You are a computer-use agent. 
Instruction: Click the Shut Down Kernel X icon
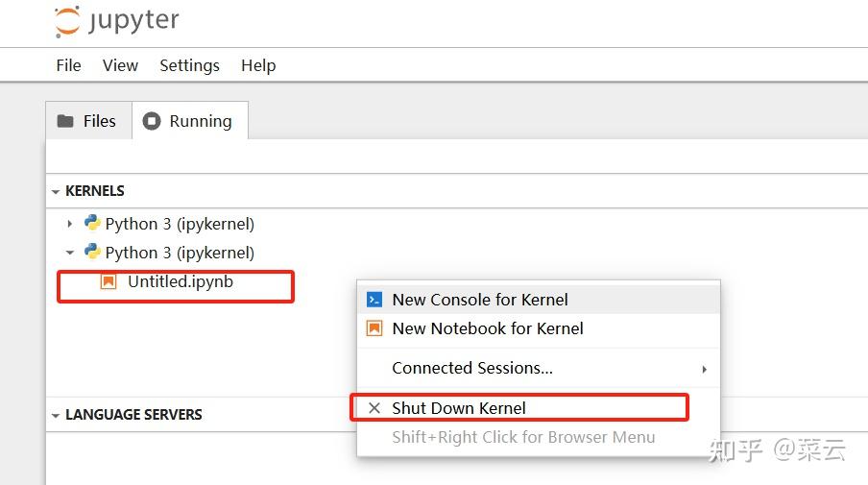tap(374, 408)
